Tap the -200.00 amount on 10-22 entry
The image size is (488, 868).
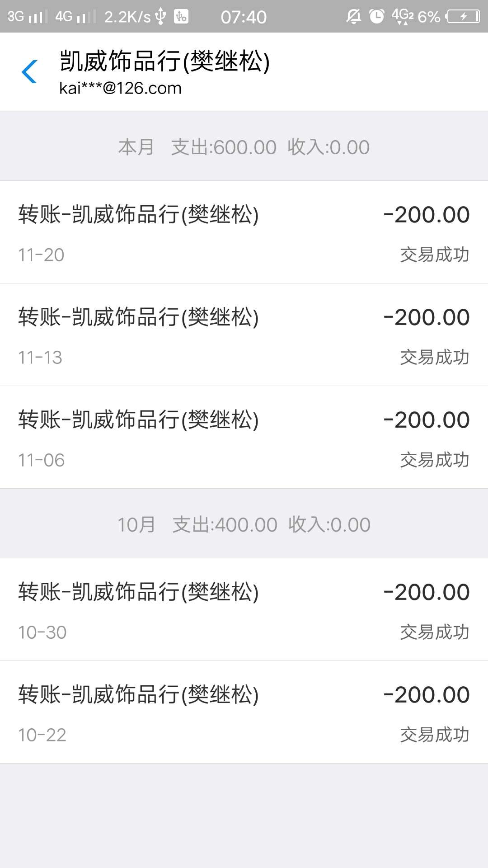pos(427,695)
